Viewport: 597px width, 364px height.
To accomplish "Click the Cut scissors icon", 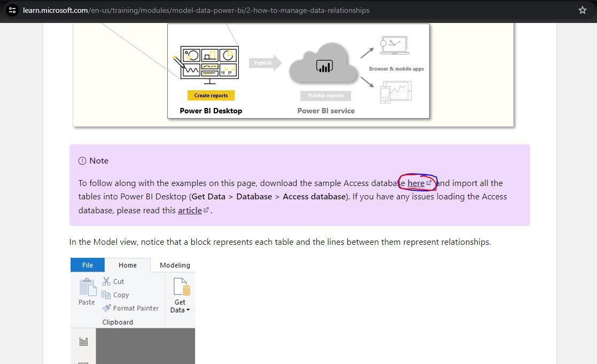I will tap(106, 281).
